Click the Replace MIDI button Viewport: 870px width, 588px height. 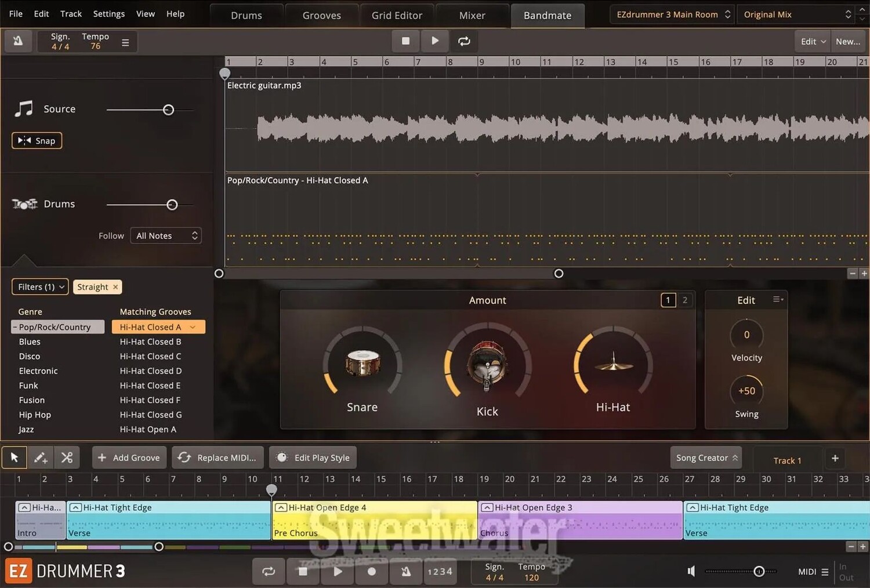click(x=217, y=458)
